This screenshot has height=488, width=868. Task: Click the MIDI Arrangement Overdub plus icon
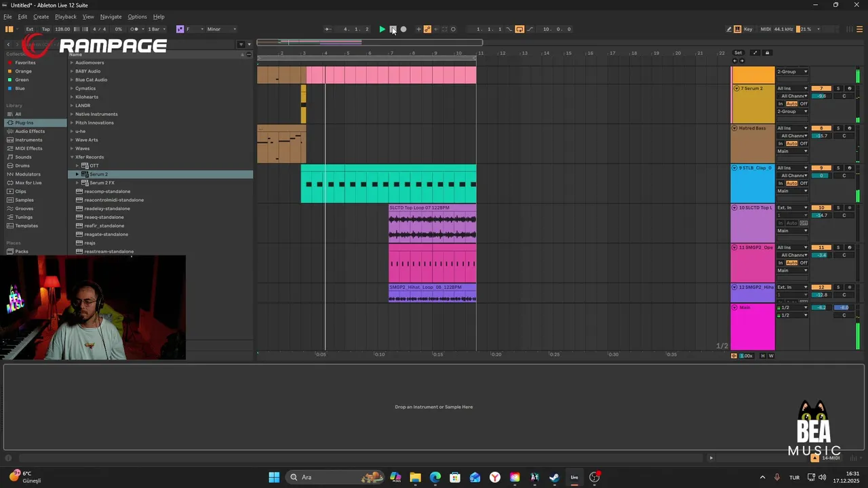[x=418, y=29]
